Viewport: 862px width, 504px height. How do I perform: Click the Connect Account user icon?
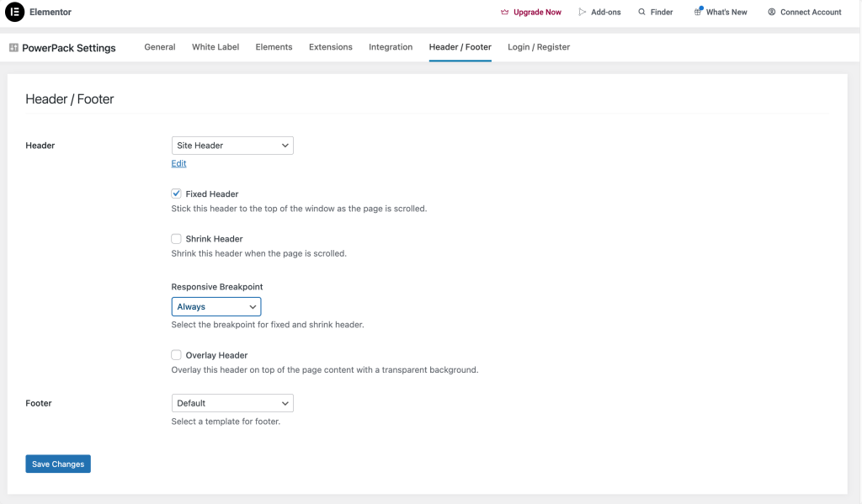[772, 12]
